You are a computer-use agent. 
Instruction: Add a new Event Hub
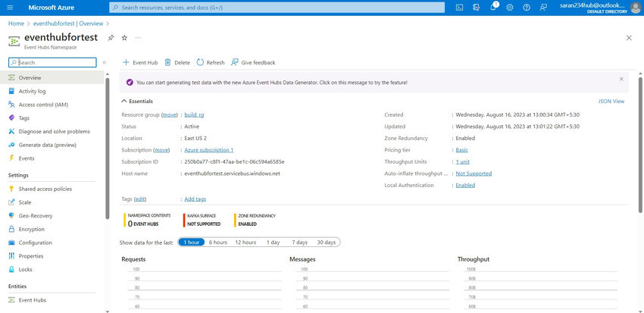click(x=140, y=62)
